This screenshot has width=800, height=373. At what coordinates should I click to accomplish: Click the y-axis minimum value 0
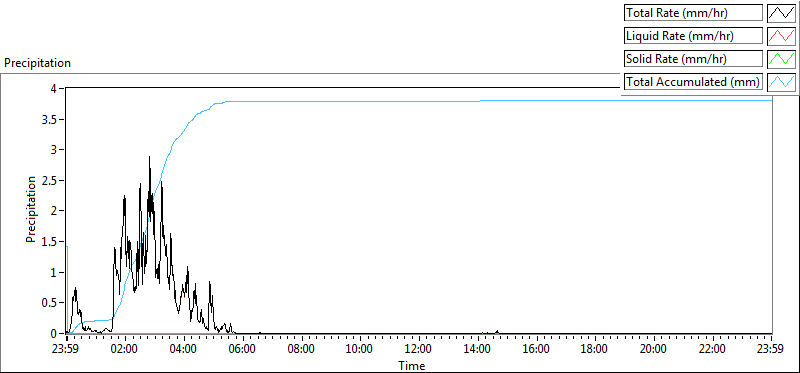point(59,334)
